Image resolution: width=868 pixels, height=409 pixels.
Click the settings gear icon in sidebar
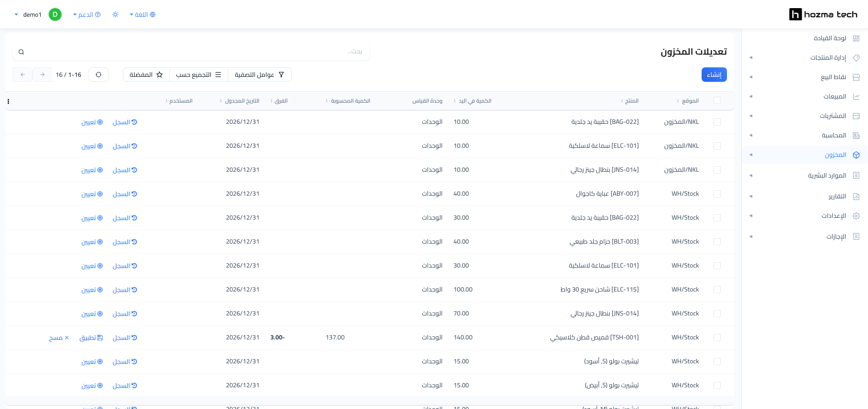[x=856, y=216]
